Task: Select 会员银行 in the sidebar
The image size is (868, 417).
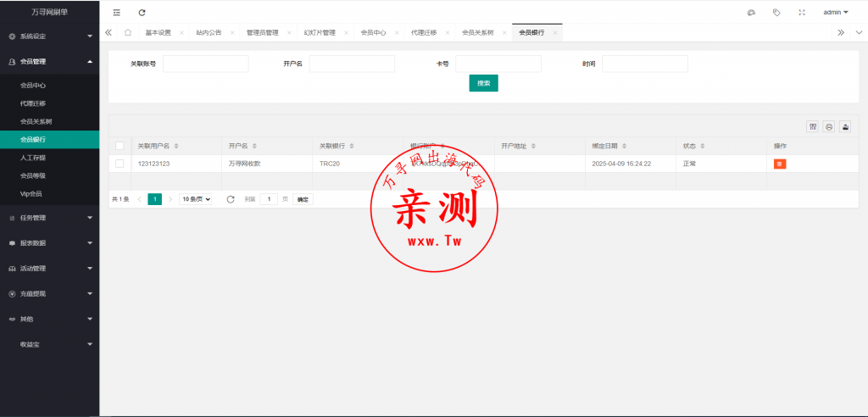Action: (x=50, y=140)
